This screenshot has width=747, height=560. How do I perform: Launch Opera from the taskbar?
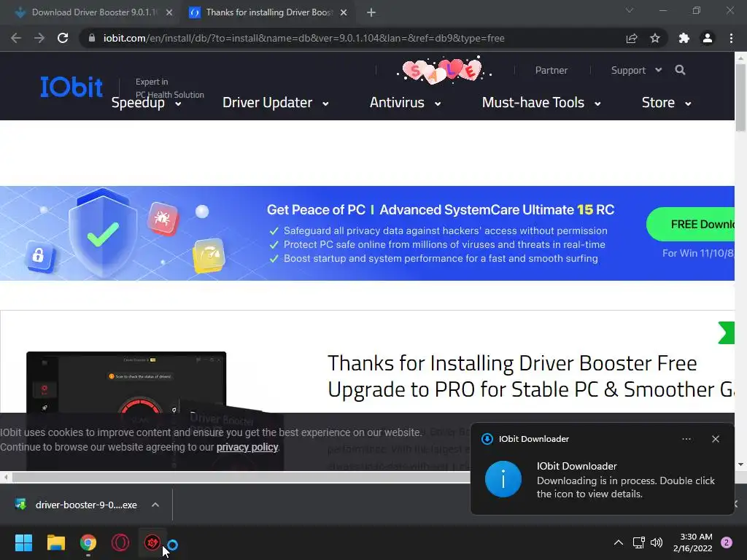tap(120, 542)
